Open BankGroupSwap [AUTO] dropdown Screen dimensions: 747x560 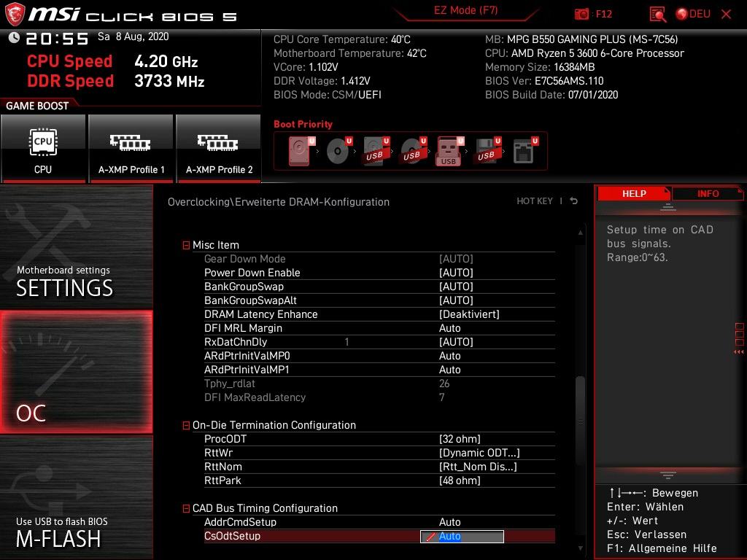[456, 287]
